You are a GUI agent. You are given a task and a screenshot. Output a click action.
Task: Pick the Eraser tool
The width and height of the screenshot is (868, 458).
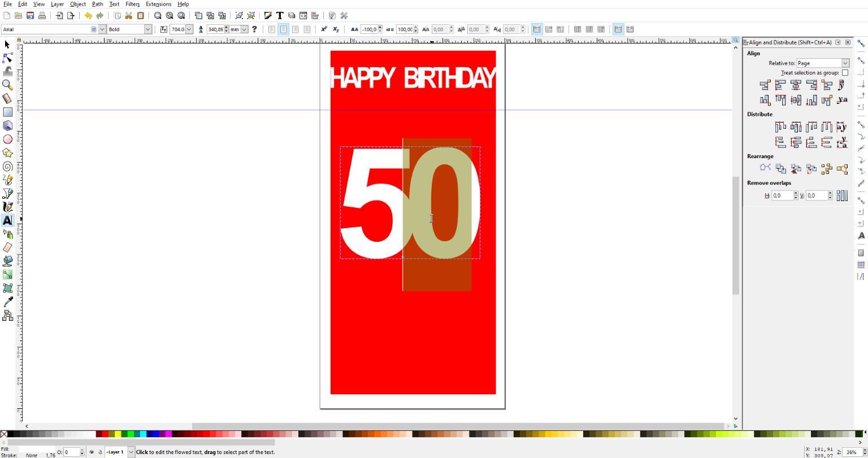coord(7,248)
